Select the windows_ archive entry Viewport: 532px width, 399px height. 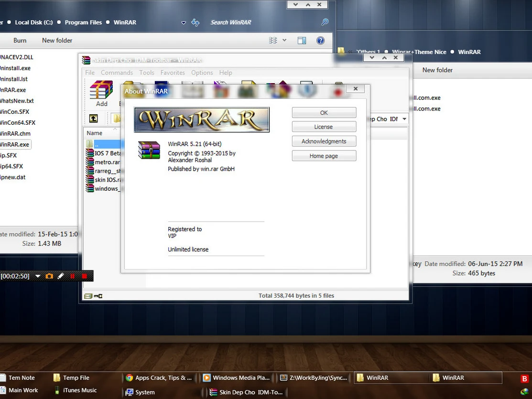pyautogui.click(x=103, y=188)
